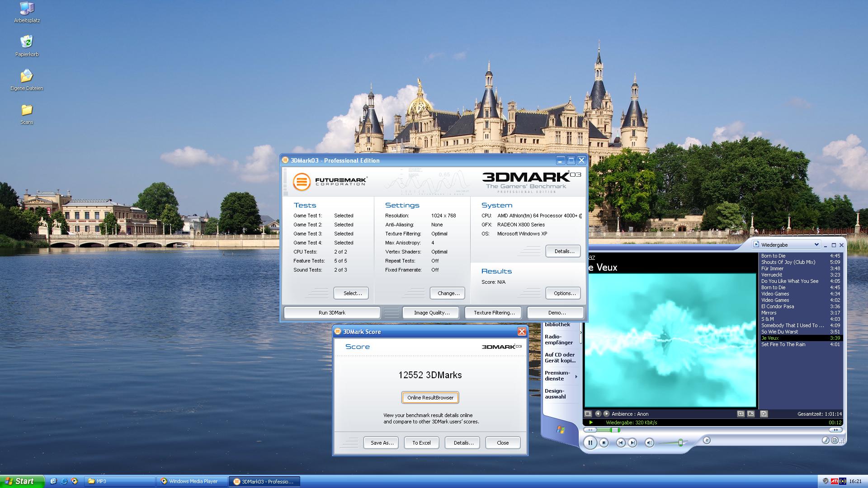Click the fast-forward button on seek bar
This screenshot has width=868, height=488.
click(835, 430)
